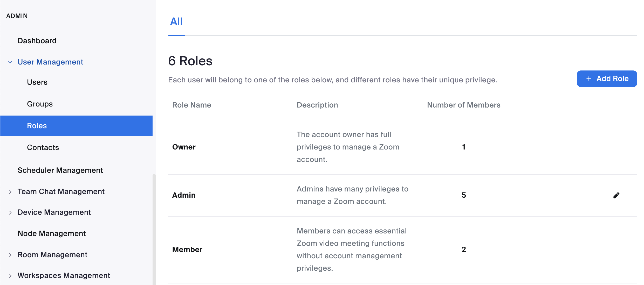Open Scheduler Management

point(60,170)
